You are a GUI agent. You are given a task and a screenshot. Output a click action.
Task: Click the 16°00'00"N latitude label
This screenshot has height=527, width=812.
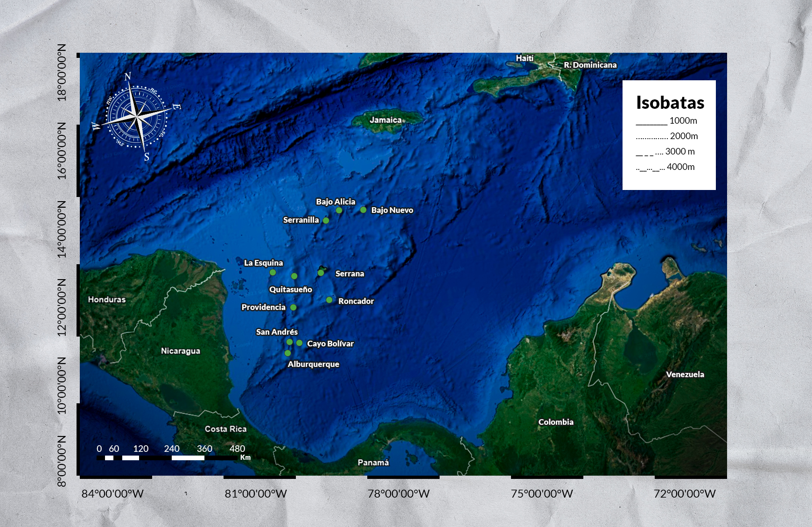(x=62, y=151)
